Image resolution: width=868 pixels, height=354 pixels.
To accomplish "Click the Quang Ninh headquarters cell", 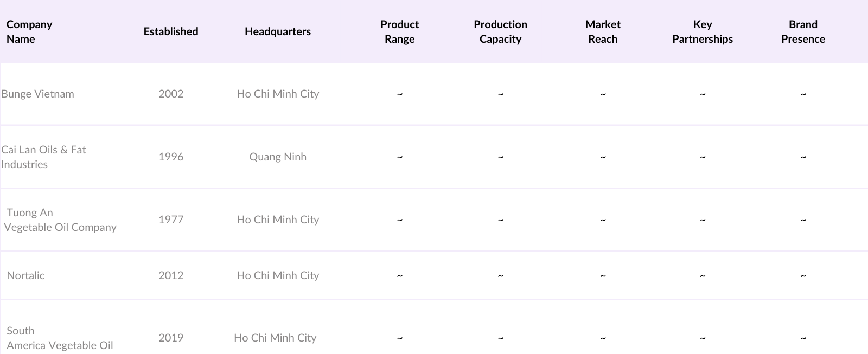I will pyautogui.click(x=277, y=157).
